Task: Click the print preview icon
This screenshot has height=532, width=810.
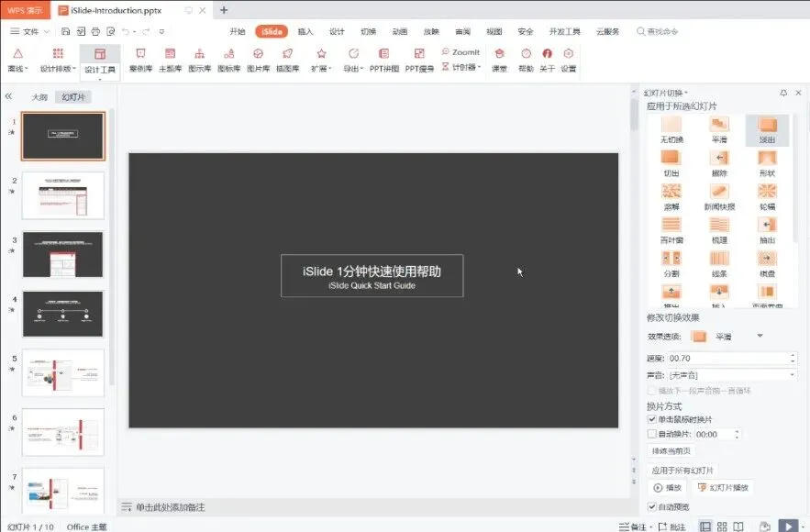Action: pyautogui.click(x=111, y=31)
